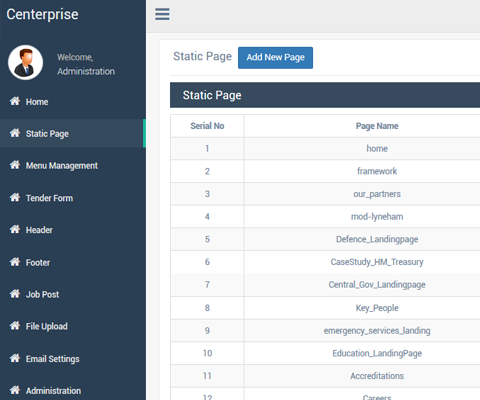Select the Email Settings menu label
This screenshot has width=480, height=400.
[53, 359]
